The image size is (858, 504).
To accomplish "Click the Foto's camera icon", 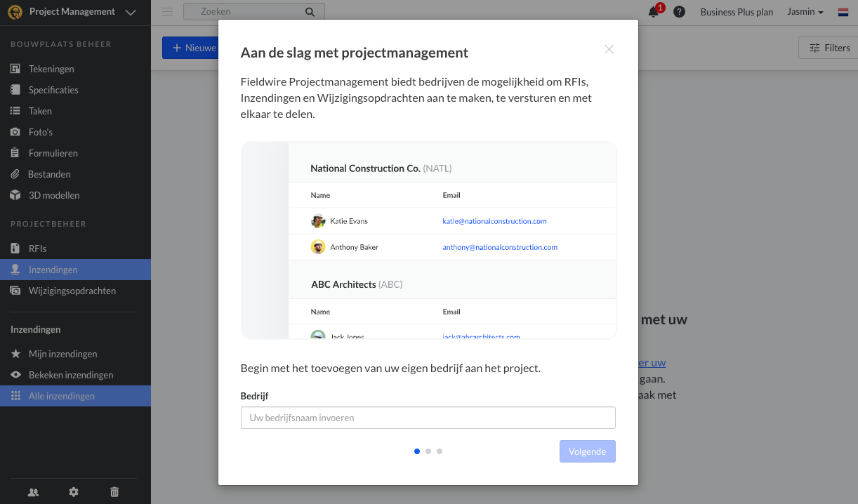I will click(x=15, y=132).
